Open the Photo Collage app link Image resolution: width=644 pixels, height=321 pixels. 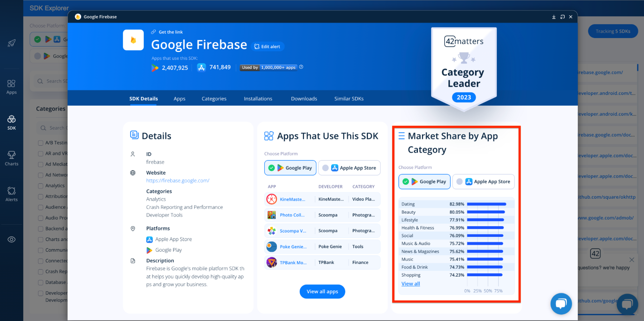coord(292,215)
